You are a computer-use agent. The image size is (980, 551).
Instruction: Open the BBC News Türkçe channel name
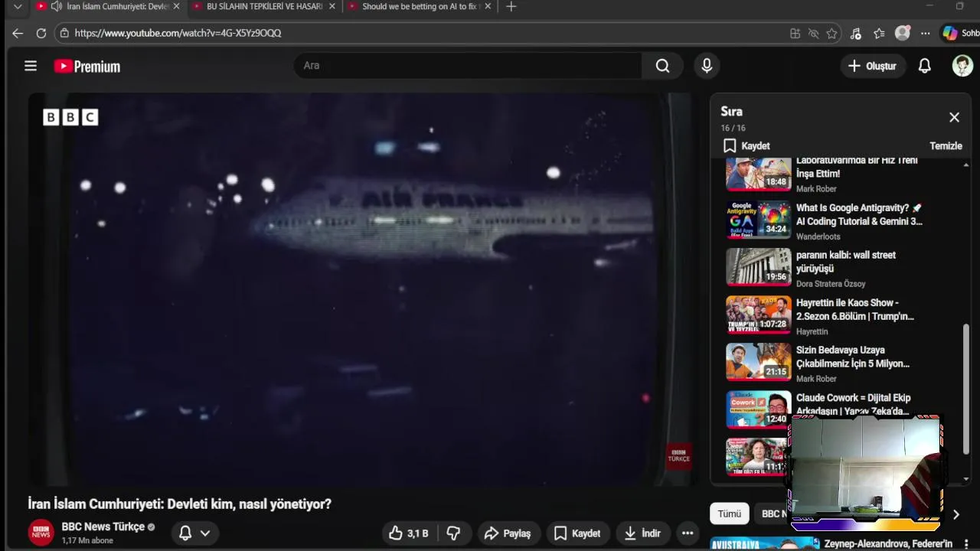(x=103, y=527)
